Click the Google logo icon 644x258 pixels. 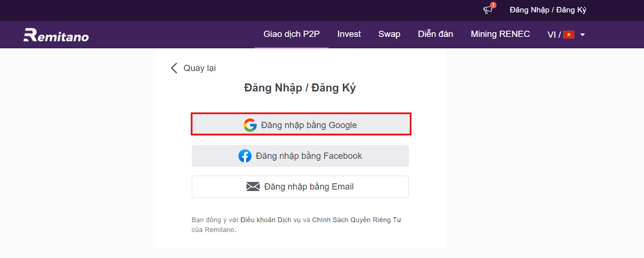point(250,125)
